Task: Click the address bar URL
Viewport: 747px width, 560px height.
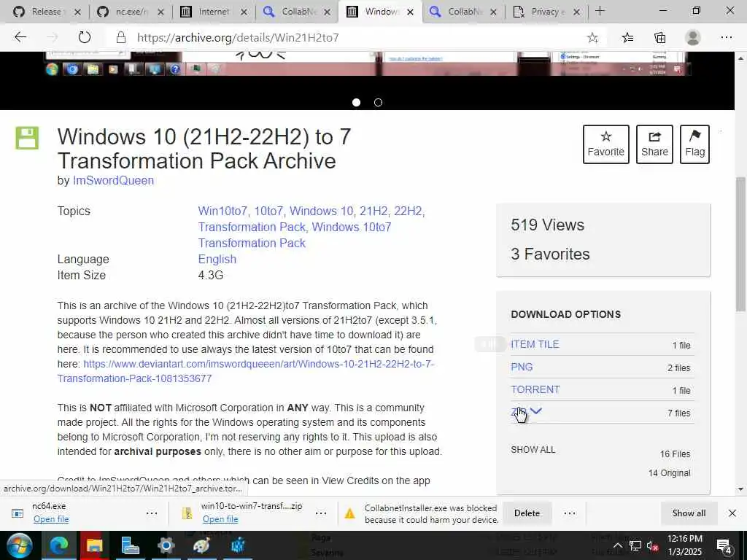Action: point(238,38)
